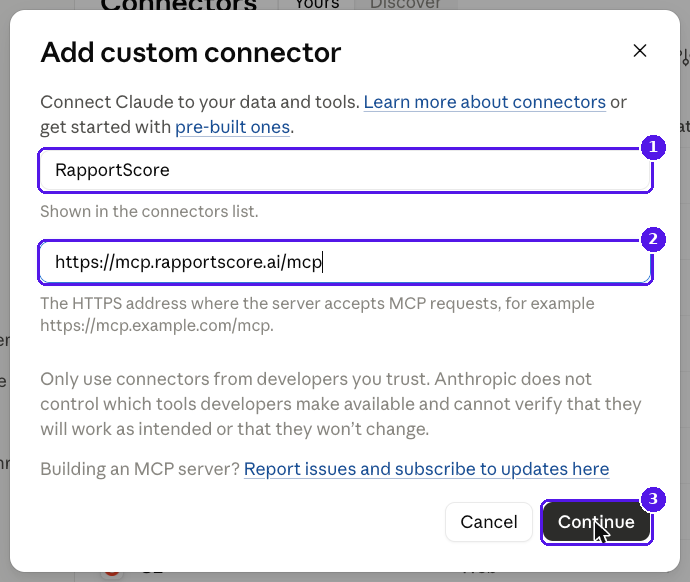Image resolution: width=690 pixels, height=582 pixels.
Task: Click the 'https://mcp.example.com/mcp.' example text
Action: point(157,326)
